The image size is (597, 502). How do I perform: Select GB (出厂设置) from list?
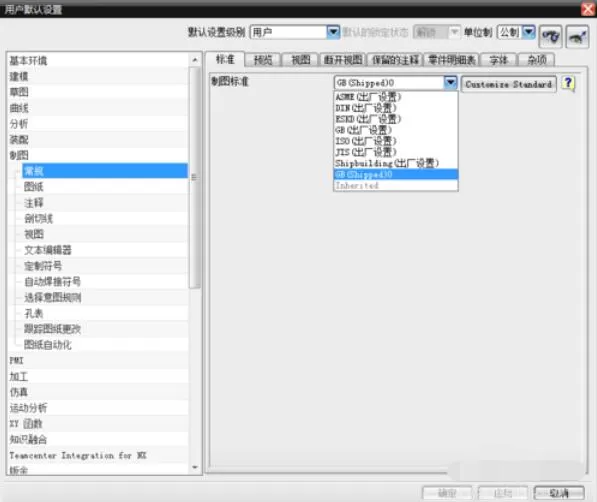click(396, 130)
